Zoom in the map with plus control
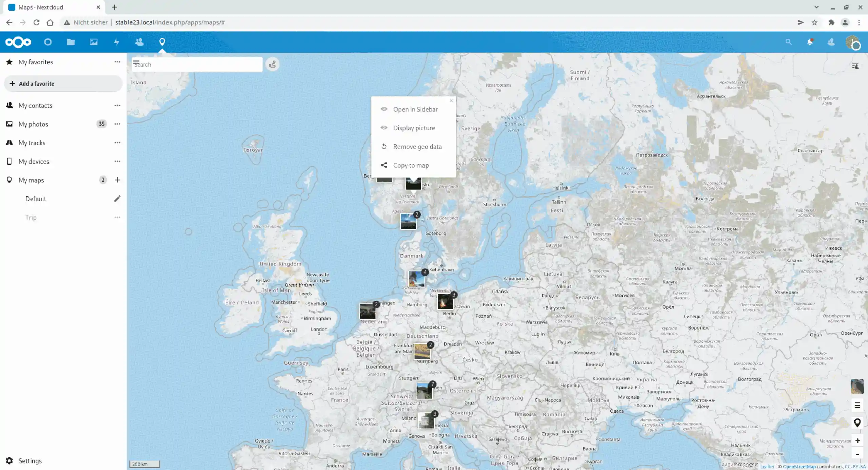The width and height of the screenshot is (868, 470). click(857, 440)
